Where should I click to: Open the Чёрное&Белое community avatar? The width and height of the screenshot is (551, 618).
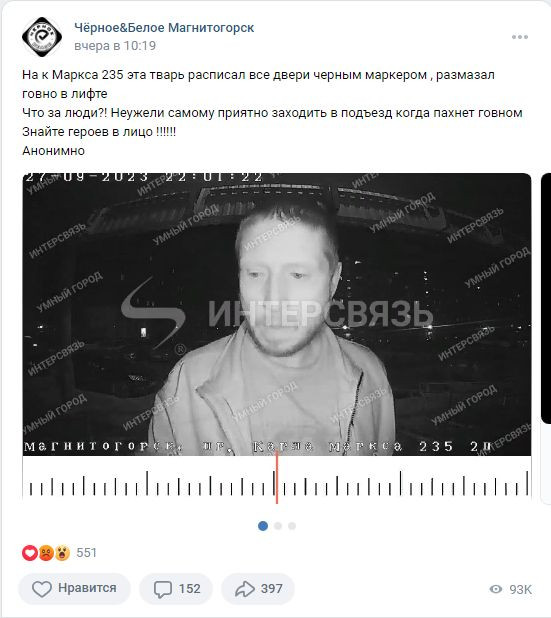coord(42,37)
